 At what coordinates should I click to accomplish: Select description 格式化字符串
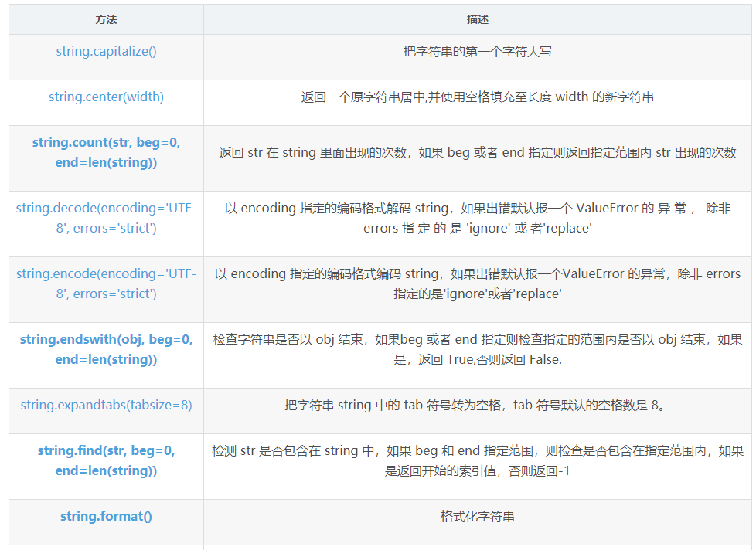point(477,516)
